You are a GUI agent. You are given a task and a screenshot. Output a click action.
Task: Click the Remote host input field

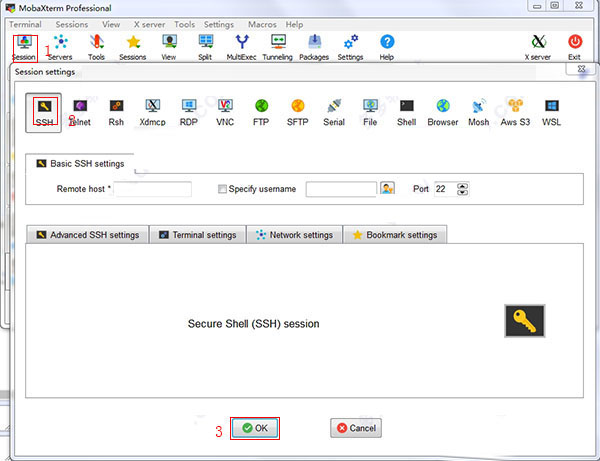click(153, 188)
